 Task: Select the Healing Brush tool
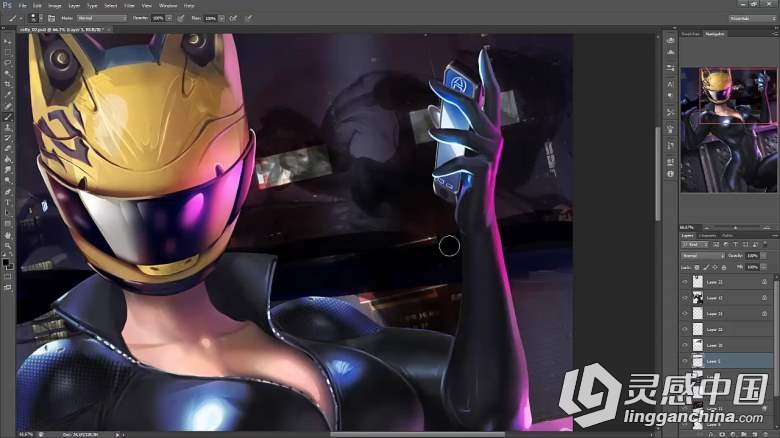[x=7, y=106]
